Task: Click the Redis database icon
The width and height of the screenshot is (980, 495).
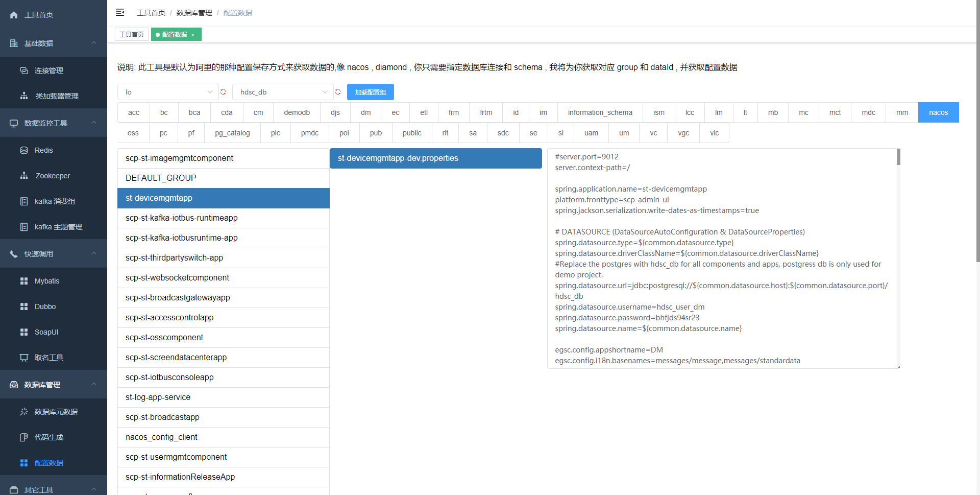Action: pos(24,150)
